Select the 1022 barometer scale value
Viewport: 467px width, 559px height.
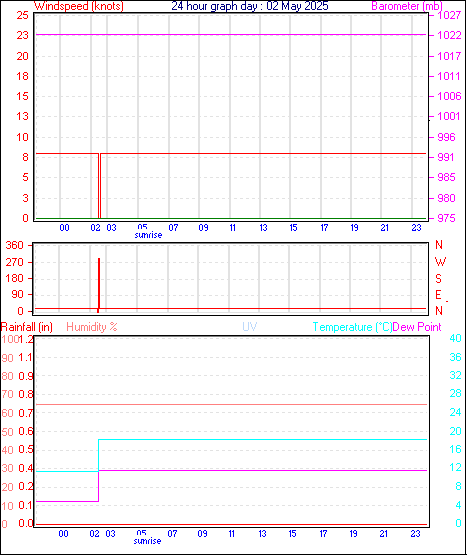tap(449, 35)
